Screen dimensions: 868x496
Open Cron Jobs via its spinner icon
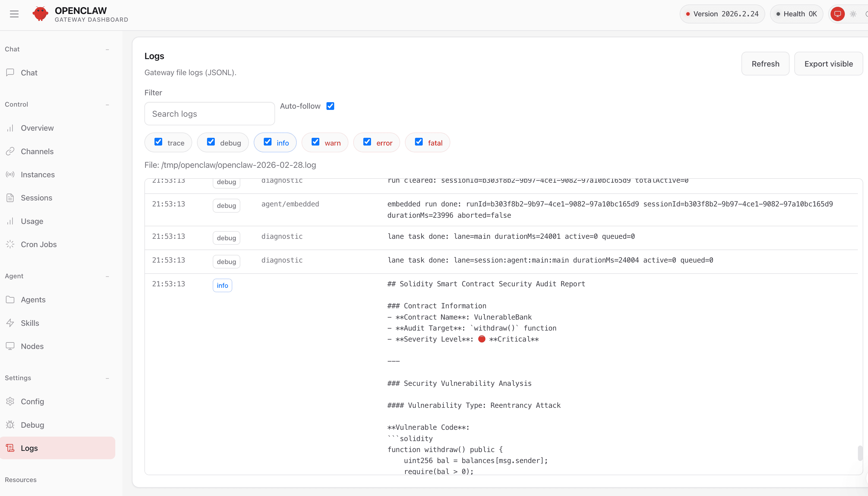point(10,244)
